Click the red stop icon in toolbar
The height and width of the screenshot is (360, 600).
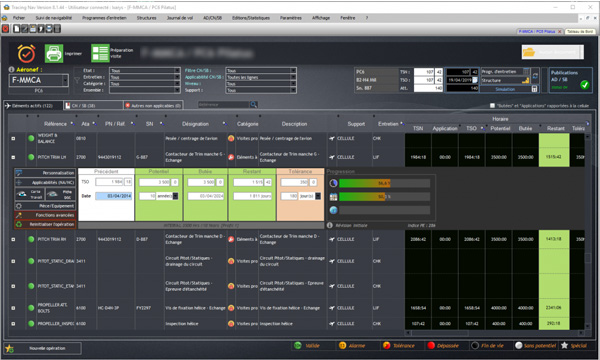(x=5, y=29)
